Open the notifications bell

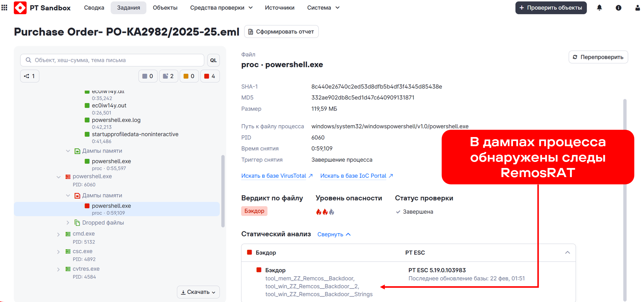(599, 8)
